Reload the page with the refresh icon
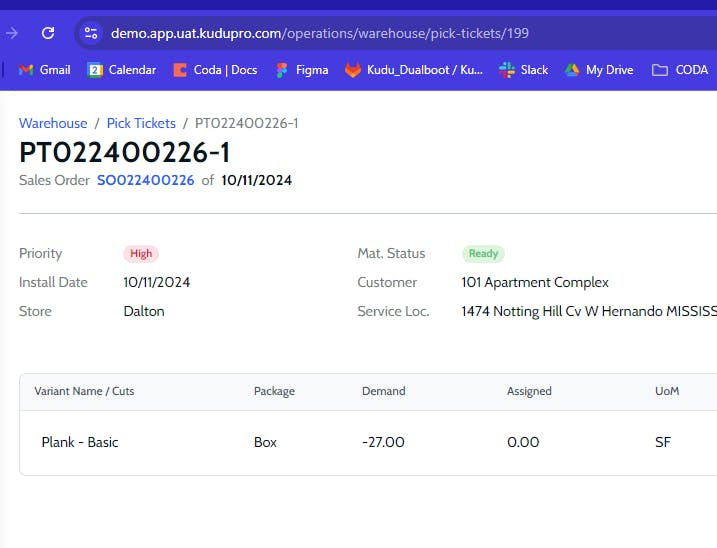 point(48,33)
